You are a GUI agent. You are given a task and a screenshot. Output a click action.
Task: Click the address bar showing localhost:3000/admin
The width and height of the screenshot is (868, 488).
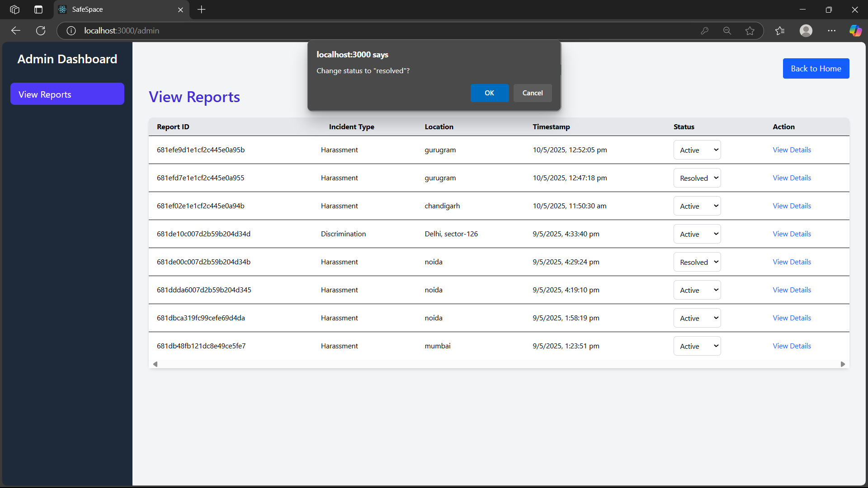pyautogui.click(x=362, y=31)
